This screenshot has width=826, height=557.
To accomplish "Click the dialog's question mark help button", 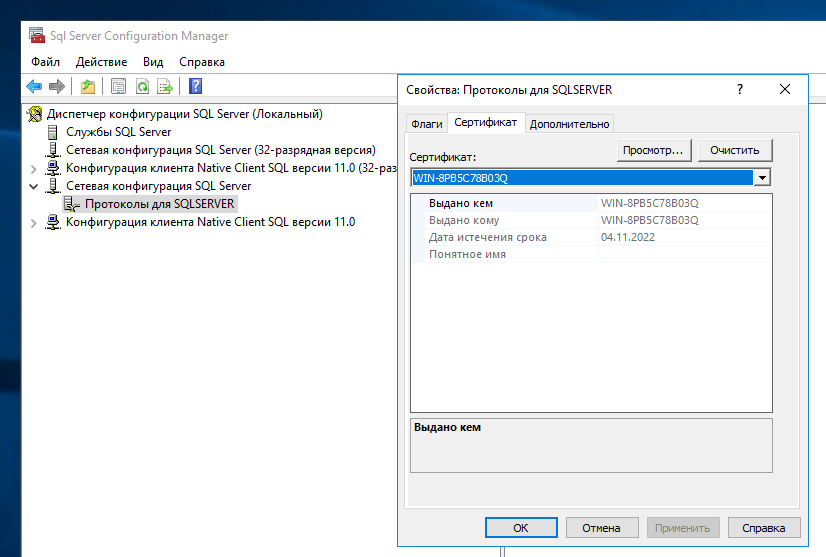I will pyautogui.click(x=740, y=89).
